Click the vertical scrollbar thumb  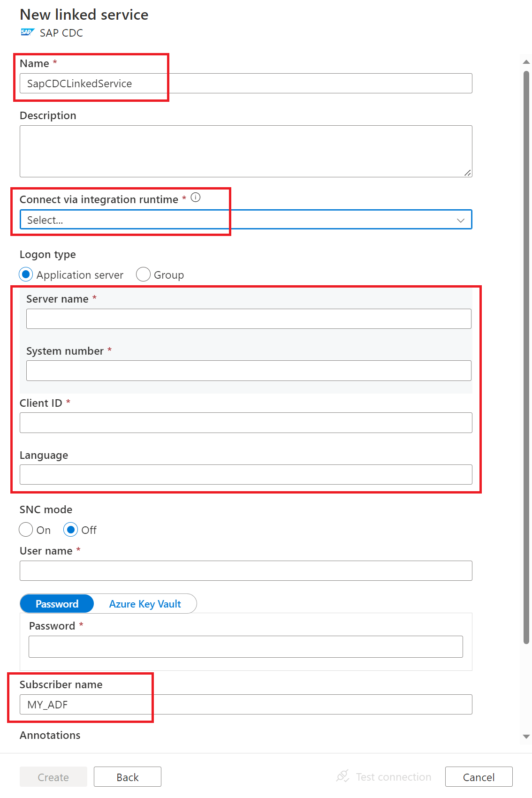coord(526,357)
